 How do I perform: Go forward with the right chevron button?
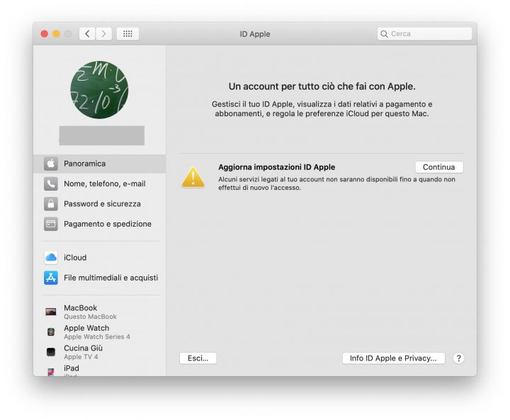[103, 34]
